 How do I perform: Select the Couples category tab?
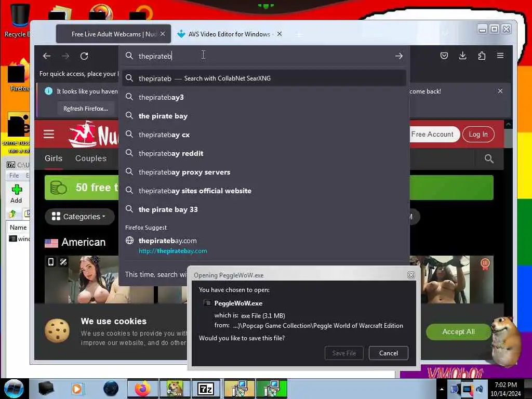click(91, 158)
